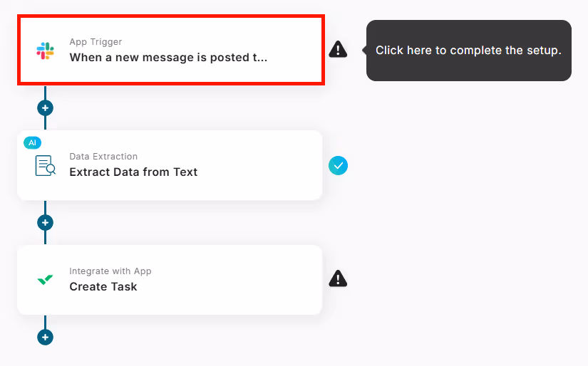
Task: Open the warning icon beside Create Task
Action: pyautogui.click(x=338, y=278)
